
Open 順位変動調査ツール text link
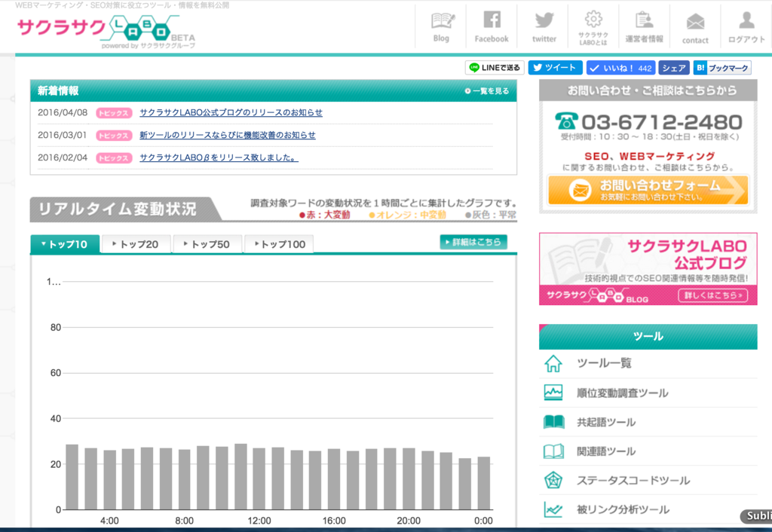pos(622,393)
